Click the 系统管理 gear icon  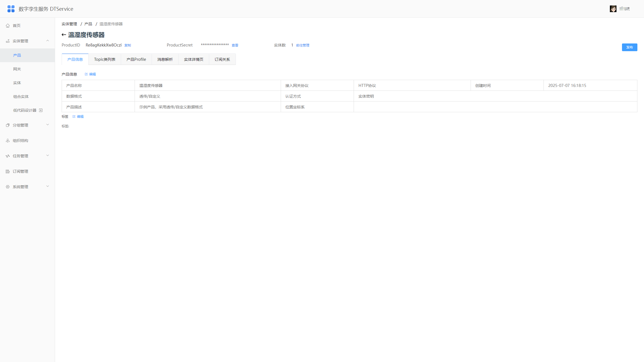[x=8, y=187]
